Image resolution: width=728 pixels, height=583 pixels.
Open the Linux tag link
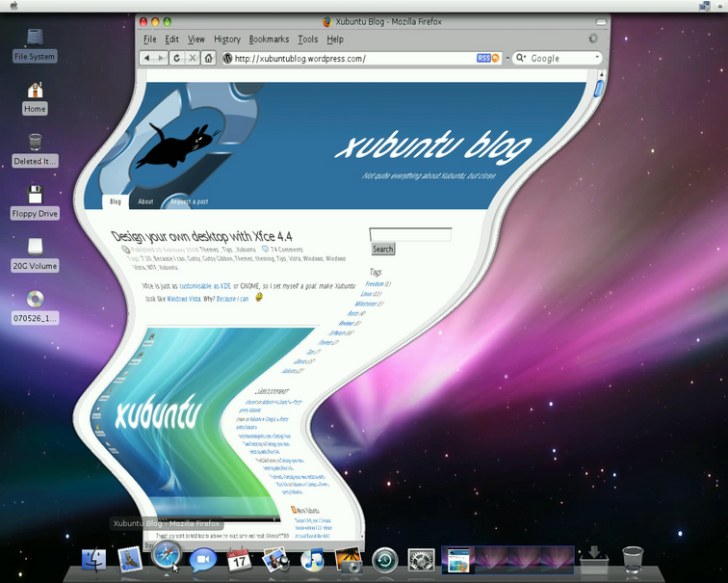pyautogui.click(x=366, y=294)
